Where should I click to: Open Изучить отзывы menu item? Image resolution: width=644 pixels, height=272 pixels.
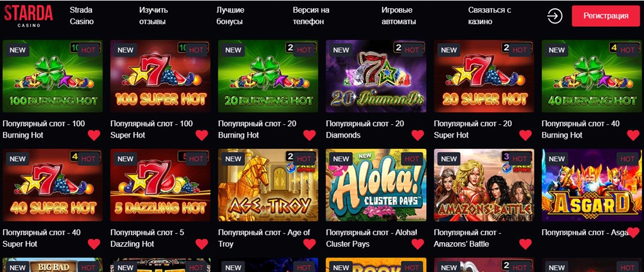pos(154,16)
